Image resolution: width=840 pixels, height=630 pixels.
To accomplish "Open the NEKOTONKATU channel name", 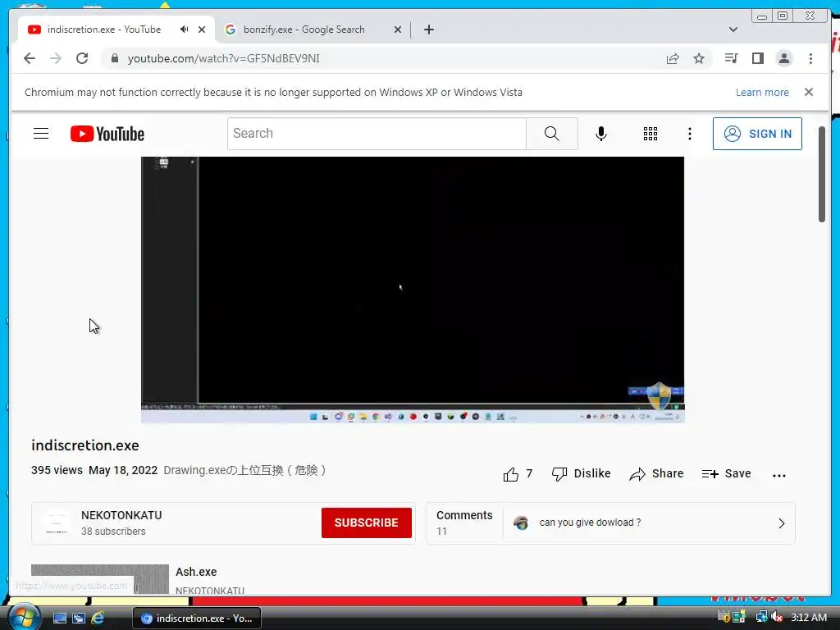I will coord(121,515).
